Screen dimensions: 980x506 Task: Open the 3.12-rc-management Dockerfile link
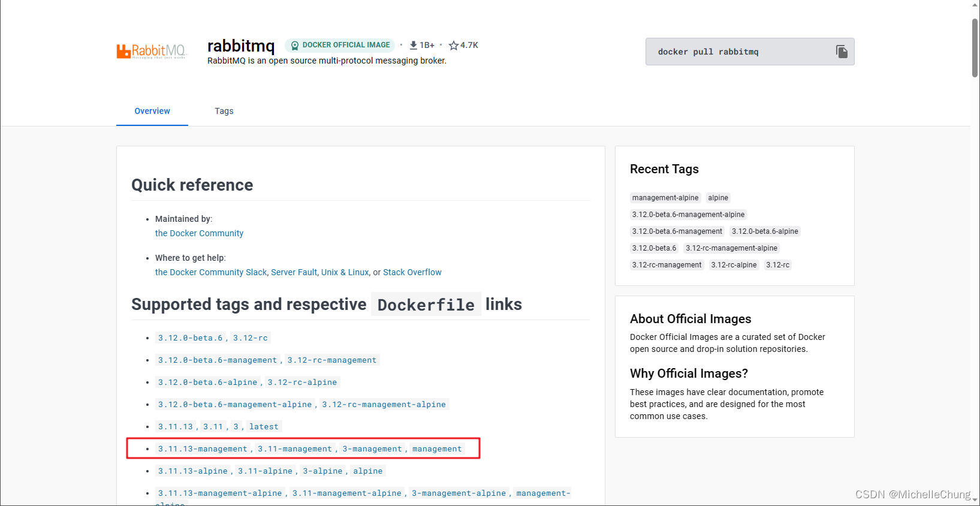click(x=332, y=360)
